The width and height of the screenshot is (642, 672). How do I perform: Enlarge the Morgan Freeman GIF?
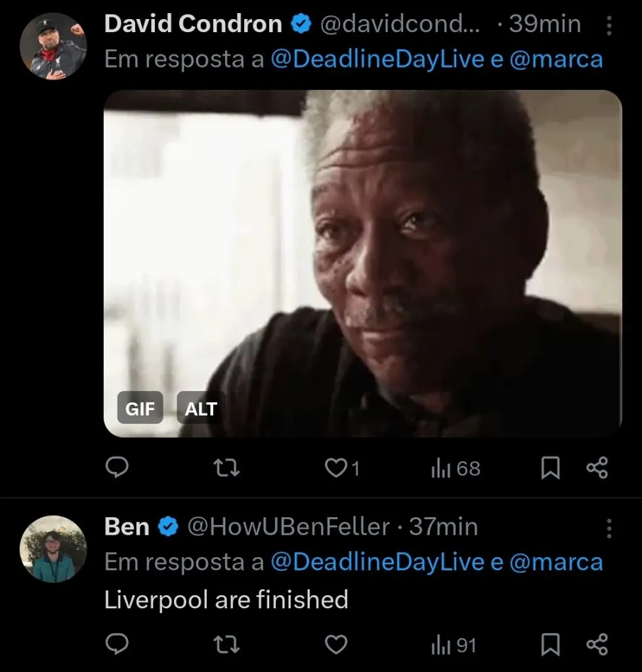(365, 262)
